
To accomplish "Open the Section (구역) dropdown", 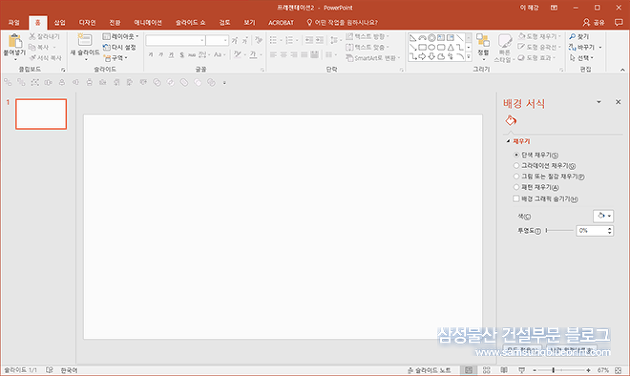I will pyautogui.click(x=115, y=58).
